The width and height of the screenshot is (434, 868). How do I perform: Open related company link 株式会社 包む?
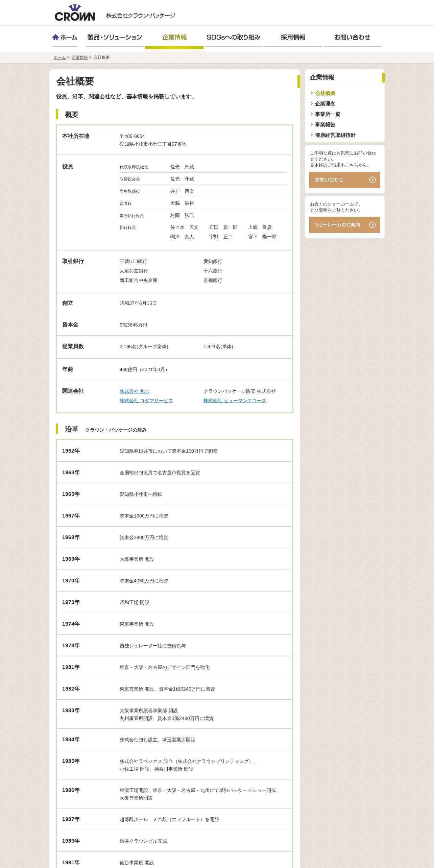135,391
